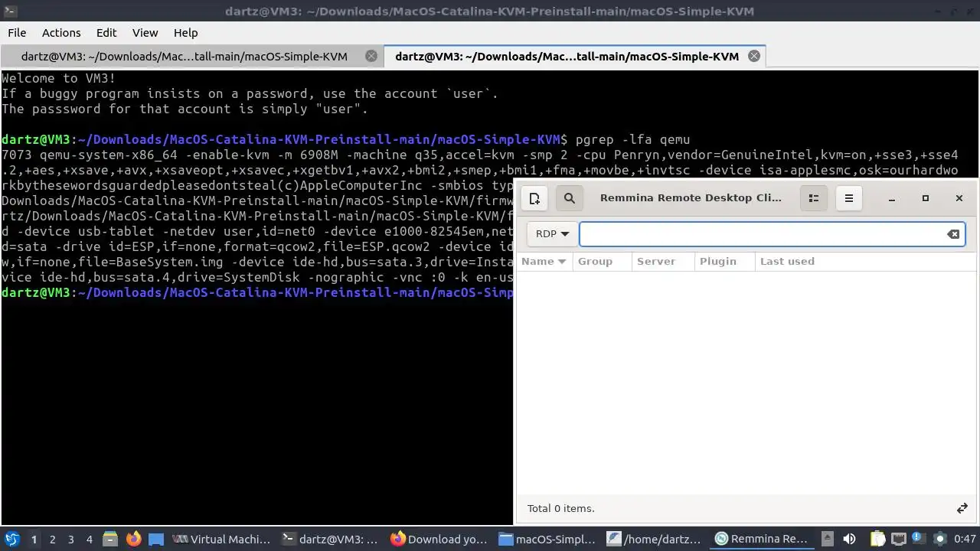Switch to workspace 4

click(x=89, y=539)
